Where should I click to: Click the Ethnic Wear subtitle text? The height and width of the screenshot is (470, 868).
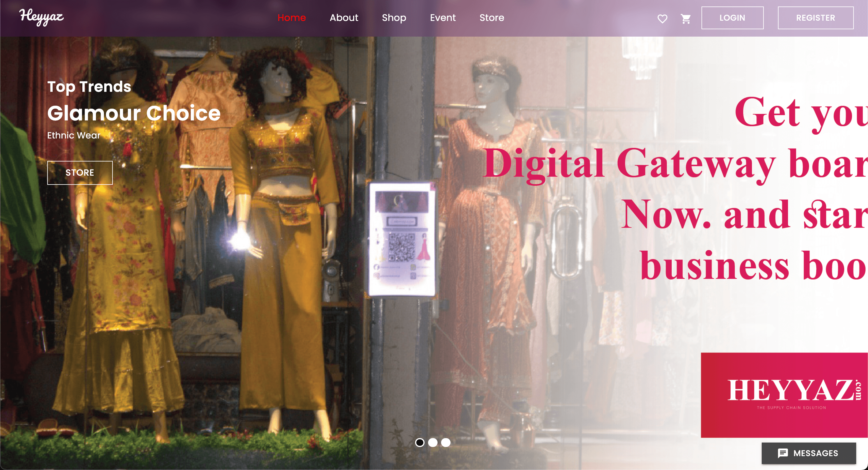74,136
